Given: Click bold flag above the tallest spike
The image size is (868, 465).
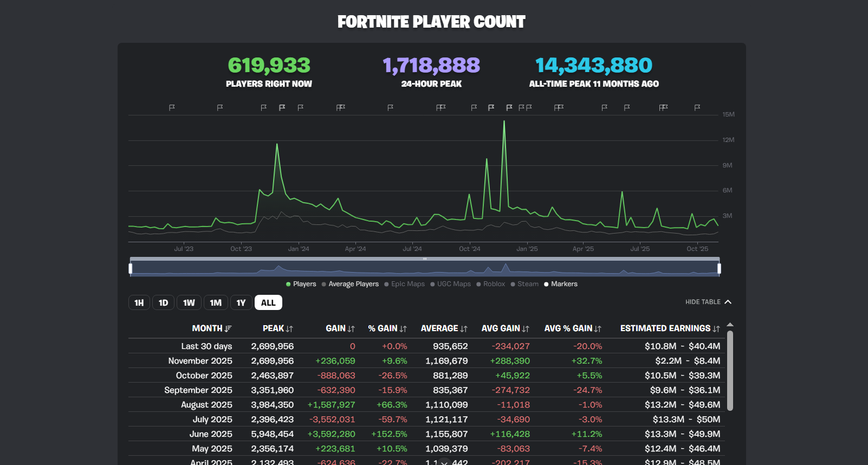Looking at the screenshot, I should tap(509, 108).
